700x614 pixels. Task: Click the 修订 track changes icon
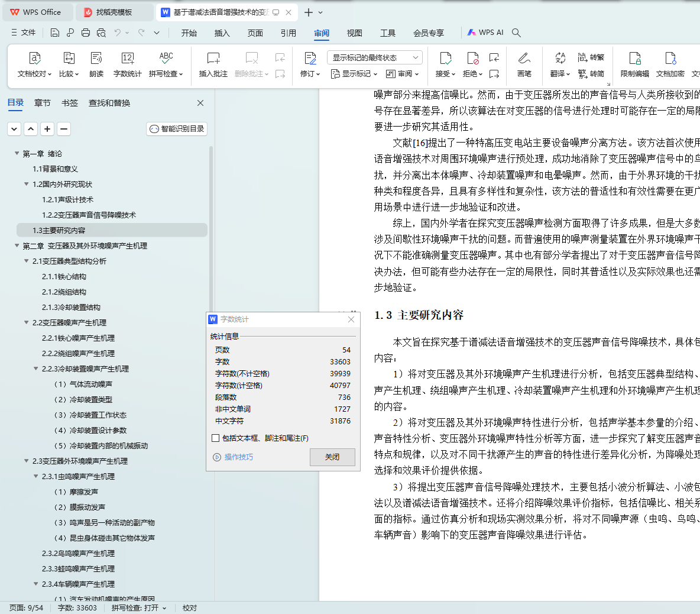coord(310,59)
